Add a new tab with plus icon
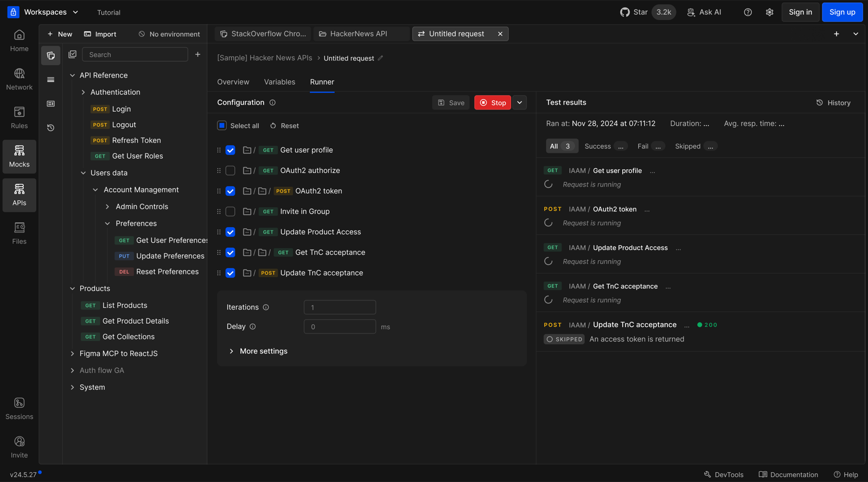 (x=837, y=34)
